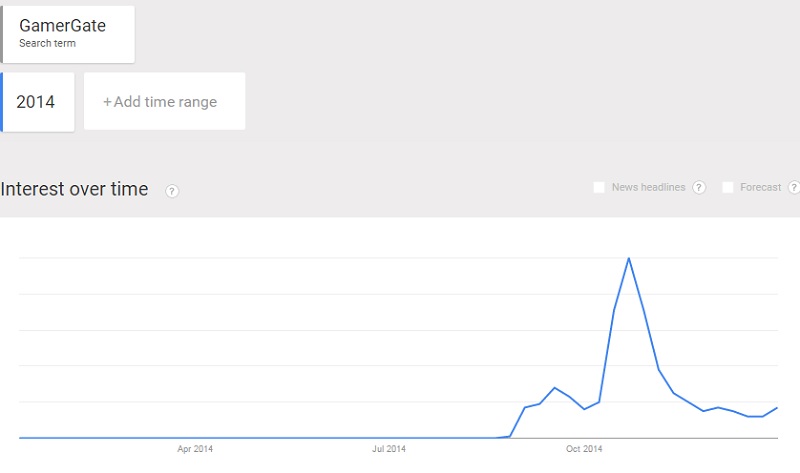Click the Forecast label text
The width and height of the screenshot is (800, 473).
click(x=760, y=187)
